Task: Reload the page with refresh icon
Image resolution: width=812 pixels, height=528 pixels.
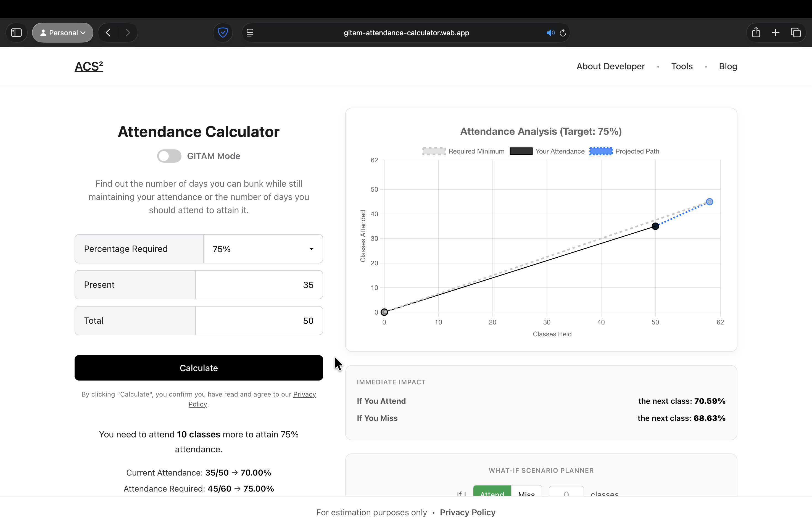Action: (x=563, y=33)
